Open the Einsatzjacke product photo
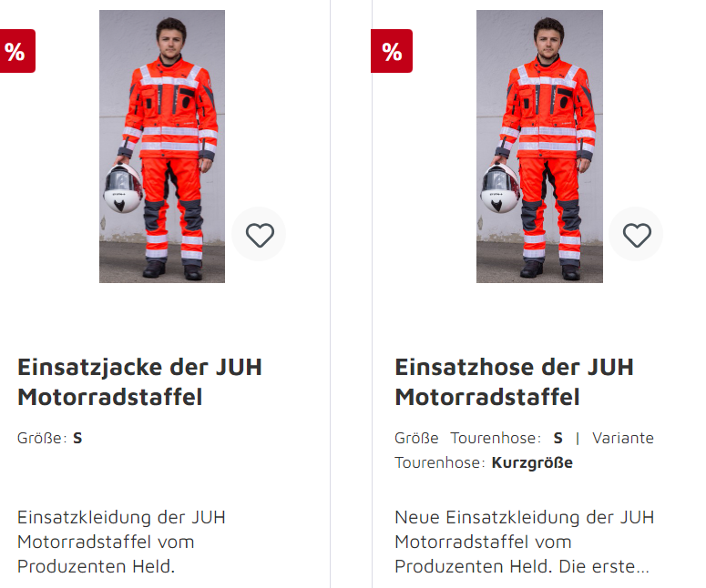 coord(162,147)
